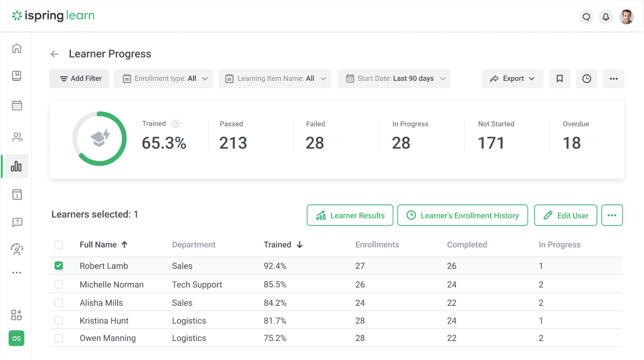This screenshot has height=360, width=644.
Task: Select all learners with header checkbox
Action: point(59,245)
